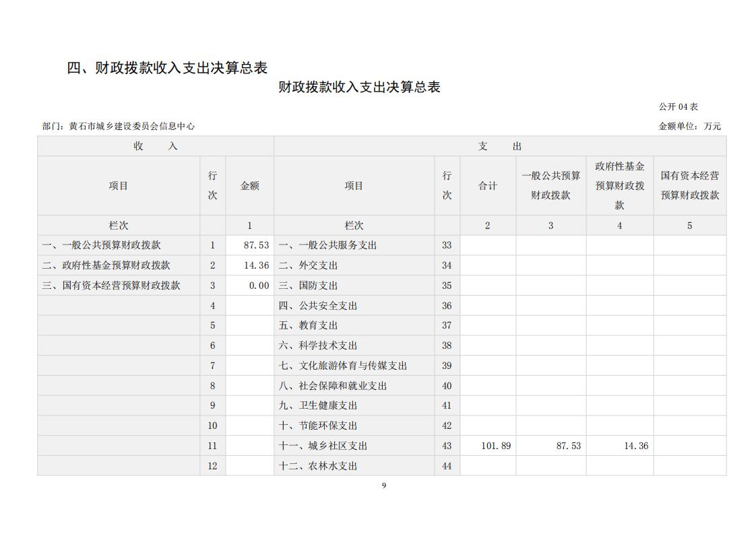756x534 pixels.
Task: Click the 金额单位：万元 text
Action: click(x=689, y=126)
